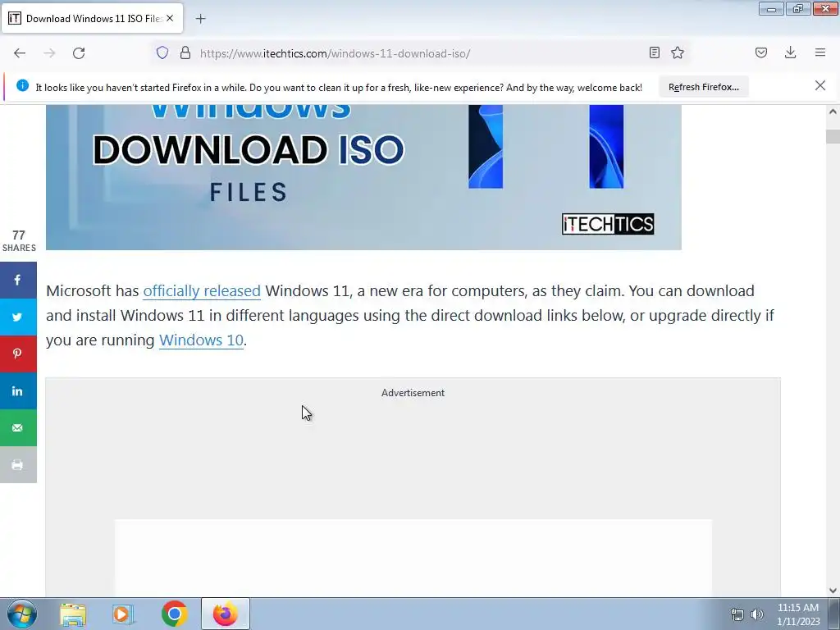Screen dimensions: 840x630
Task: Save page to Pocket
Action: click(760, 52)
